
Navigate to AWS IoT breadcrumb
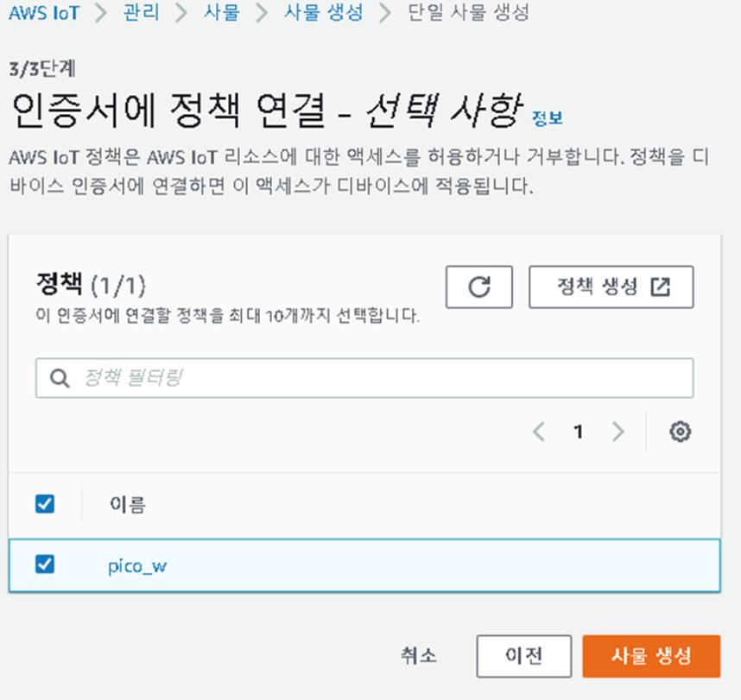tap(44, 13)
